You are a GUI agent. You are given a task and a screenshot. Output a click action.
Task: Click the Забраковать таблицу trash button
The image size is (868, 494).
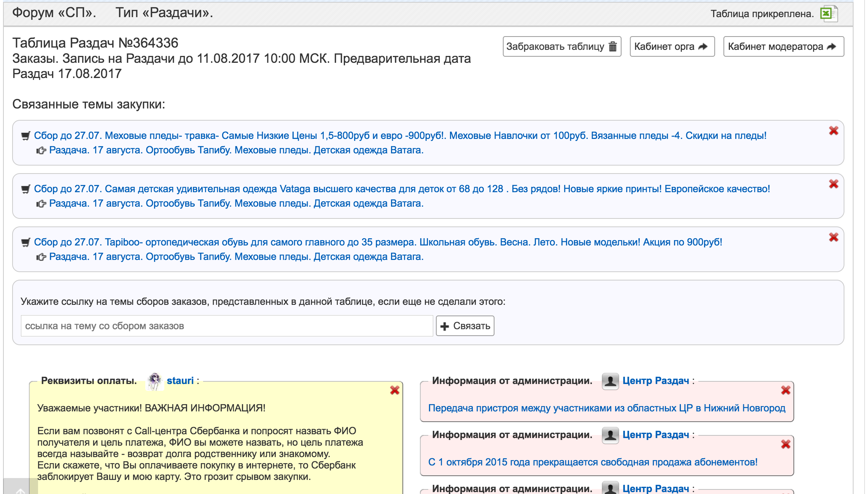(x=561, y=46)
